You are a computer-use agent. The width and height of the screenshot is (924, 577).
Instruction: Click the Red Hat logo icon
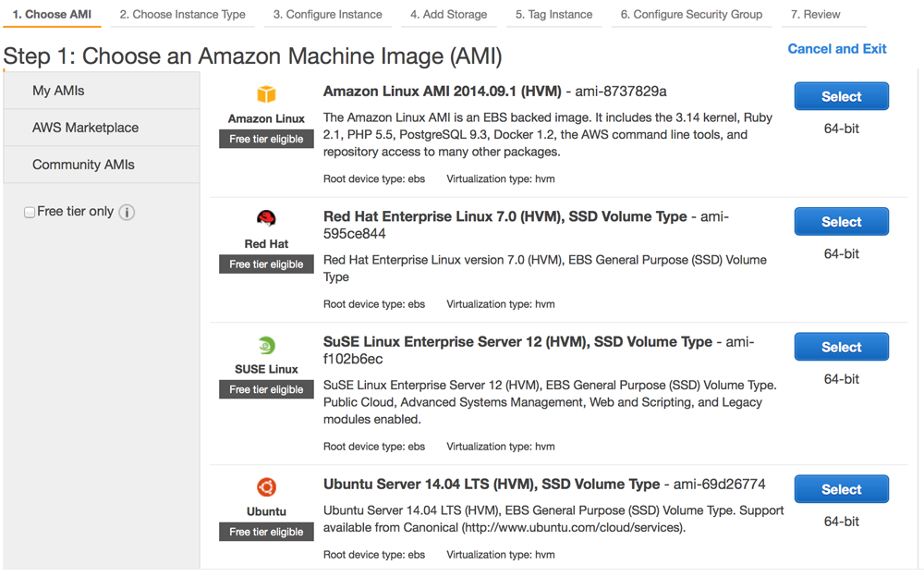[266, 219]
